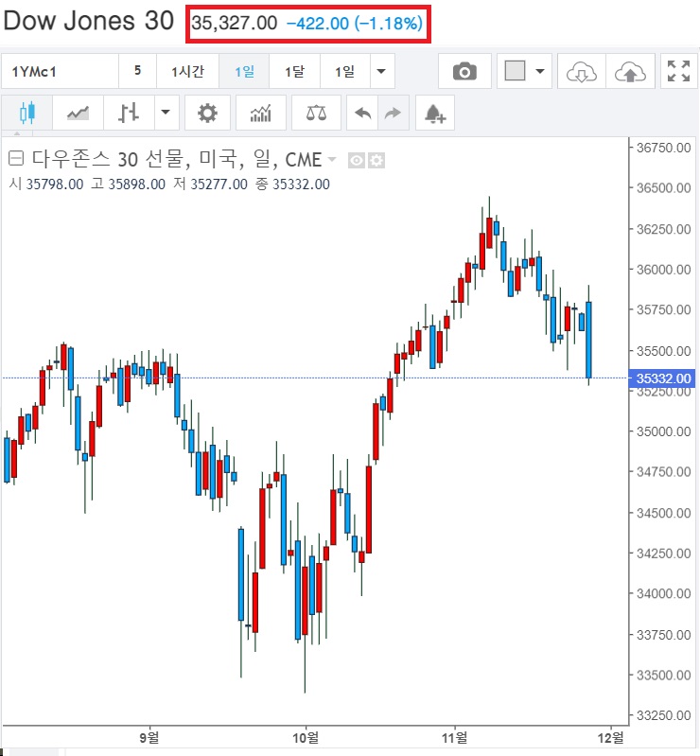The width and height of the screenshot is (700, 756).
Task: Click the cloud upload icon
Action: (x=630, y=71)
